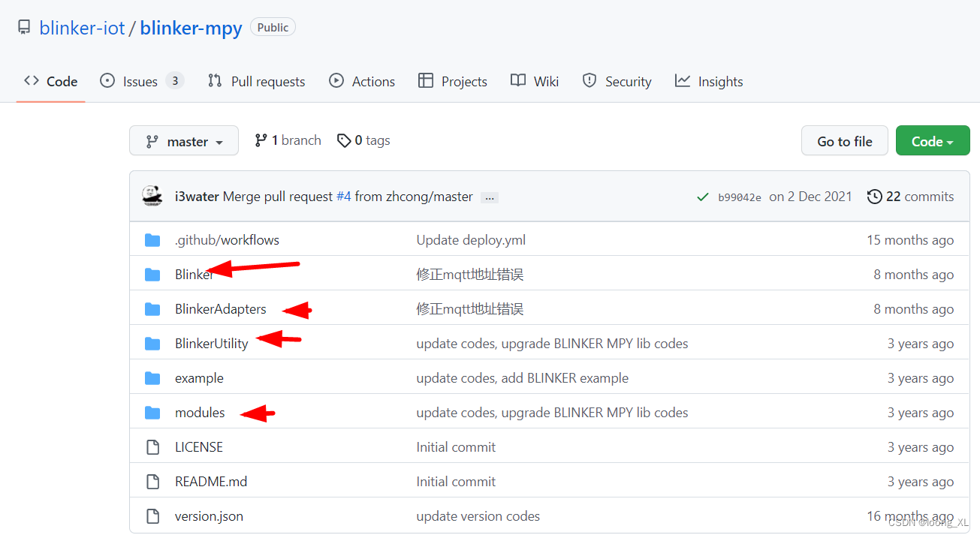Click the Public visibility badge
This screenshot has width=980, height=535.
(273, 28)
